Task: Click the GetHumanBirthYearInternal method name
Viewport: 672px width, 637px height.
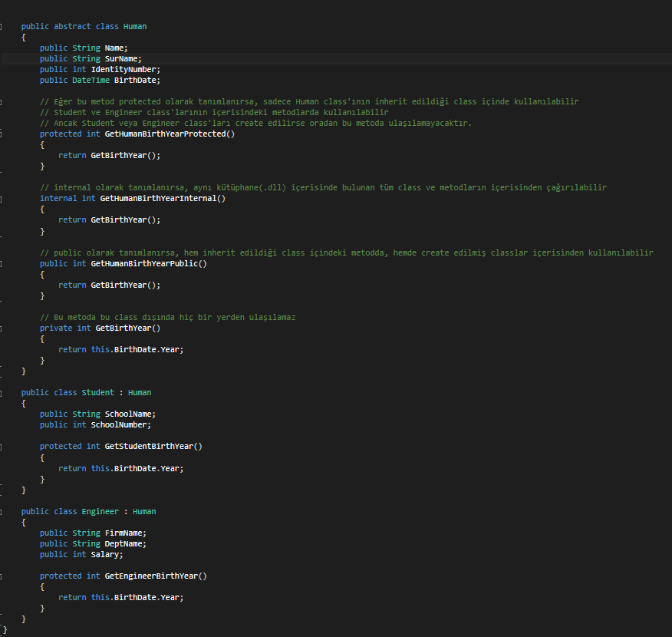Action: pos(158,199)
